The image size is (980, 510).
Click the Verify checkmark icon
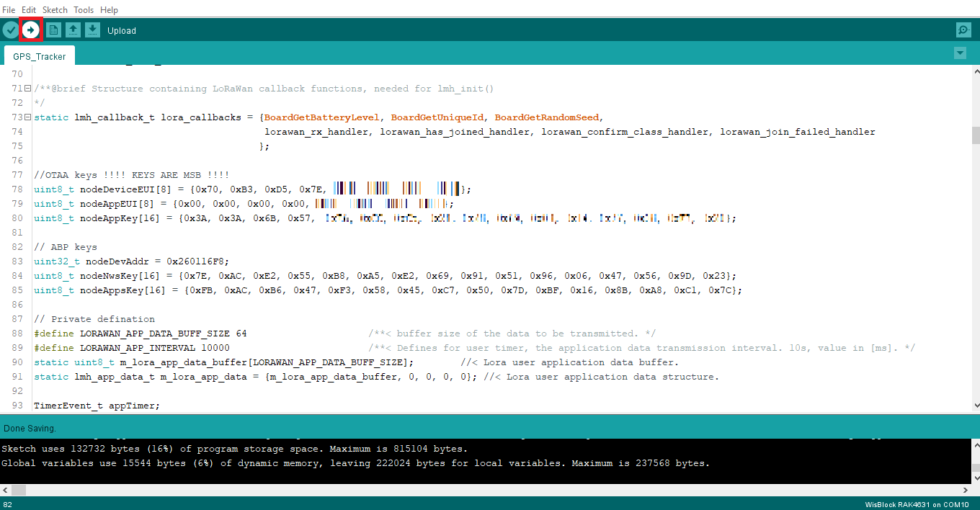pos(10,30)
